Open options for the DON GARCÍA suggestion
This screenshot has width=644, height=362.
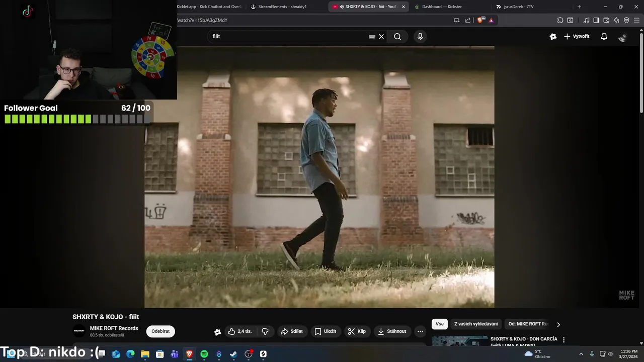pyautogui.click(x=563, y=340)
